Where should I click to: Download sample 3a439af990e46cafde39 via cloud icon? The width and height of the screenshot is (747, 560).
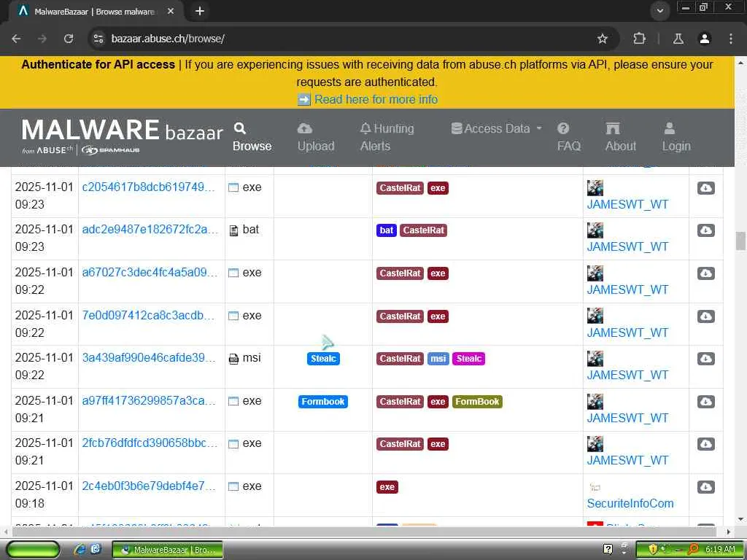click(x=705, y=359)
